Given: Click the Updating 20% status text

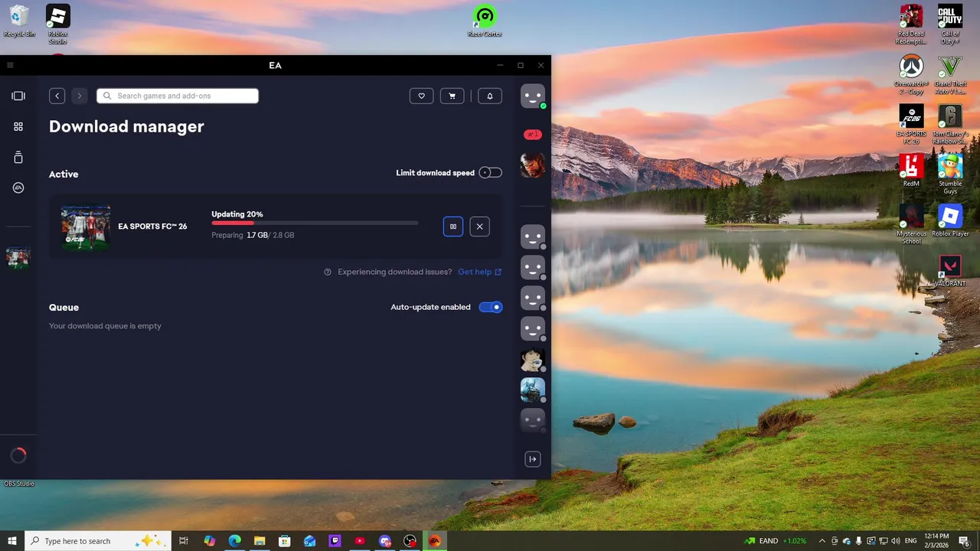Looking at the screenshot, I should pyautogui.click(x=237, y=214).
